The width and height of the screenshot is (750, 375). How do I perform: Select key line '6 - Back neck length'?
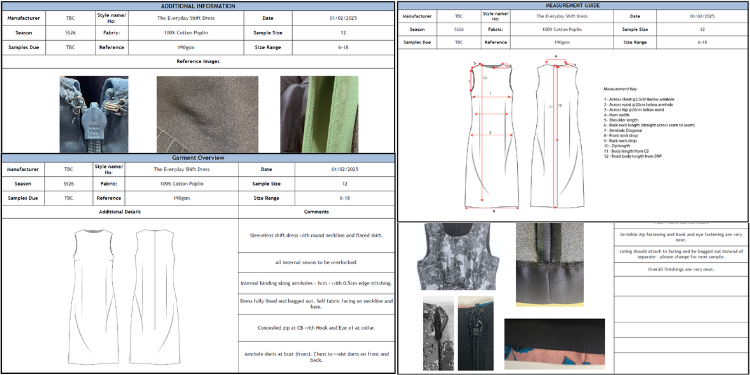point(649,125)
